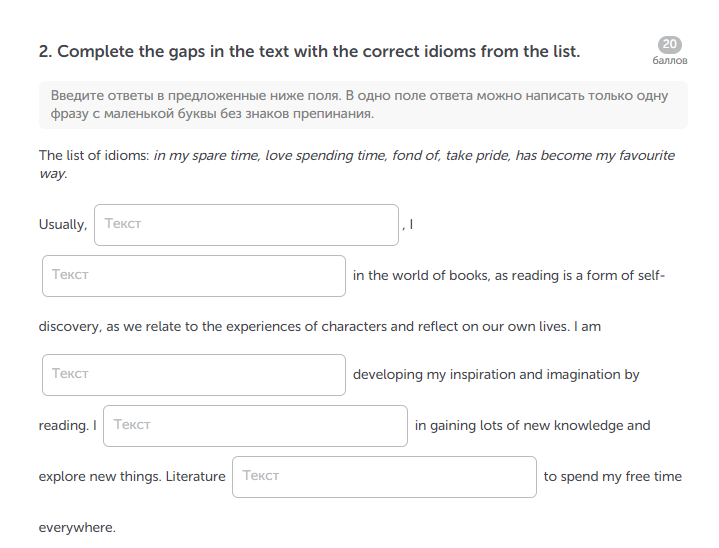
Task: Click the "баллов" label under the badge
Action: tap(670, 61)
